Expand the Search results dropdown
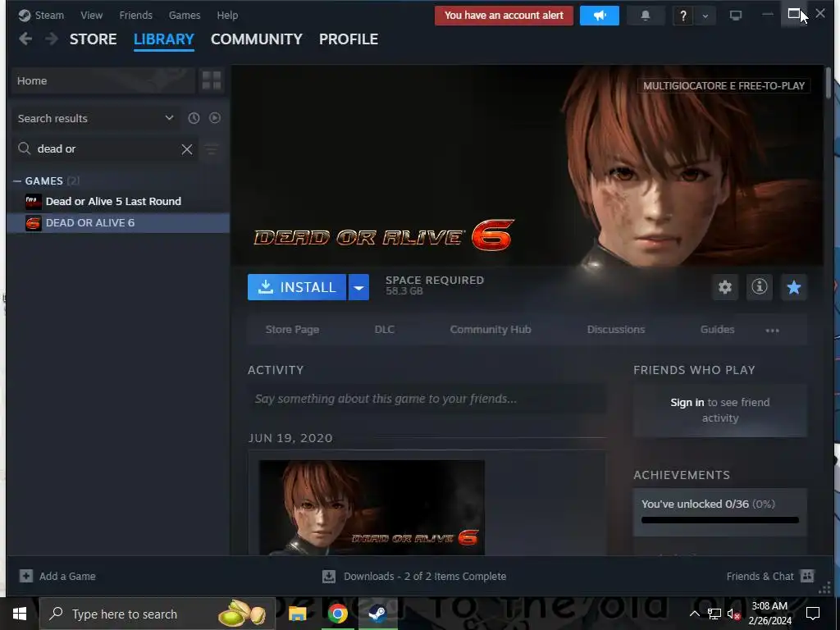 [x=169, y=118]
